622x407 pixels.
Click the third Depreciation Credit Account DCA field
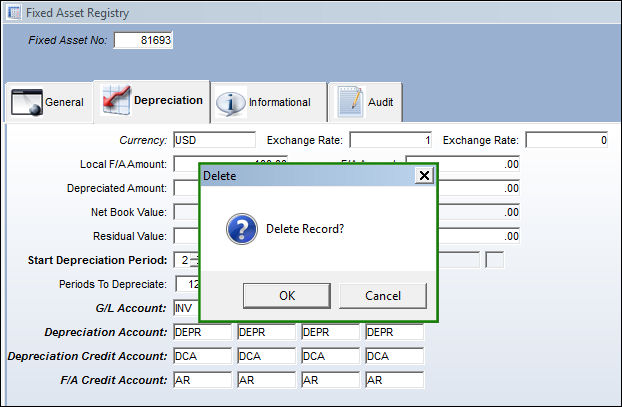pos(330,356)
